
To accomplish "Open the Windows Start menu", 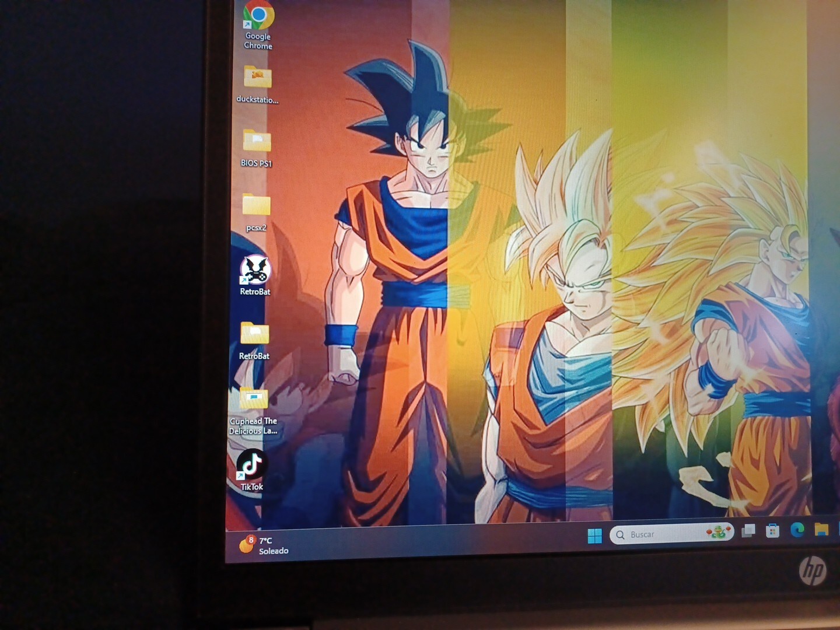I will 594,535.
